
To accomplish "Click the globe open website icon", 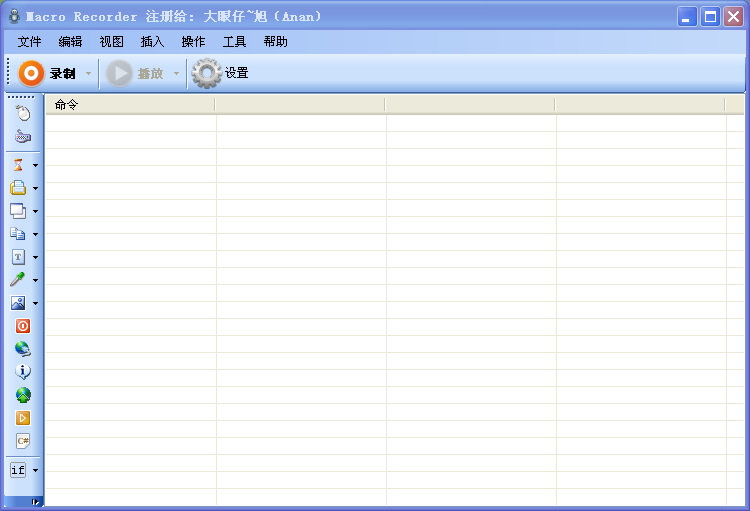I will 22,349.
